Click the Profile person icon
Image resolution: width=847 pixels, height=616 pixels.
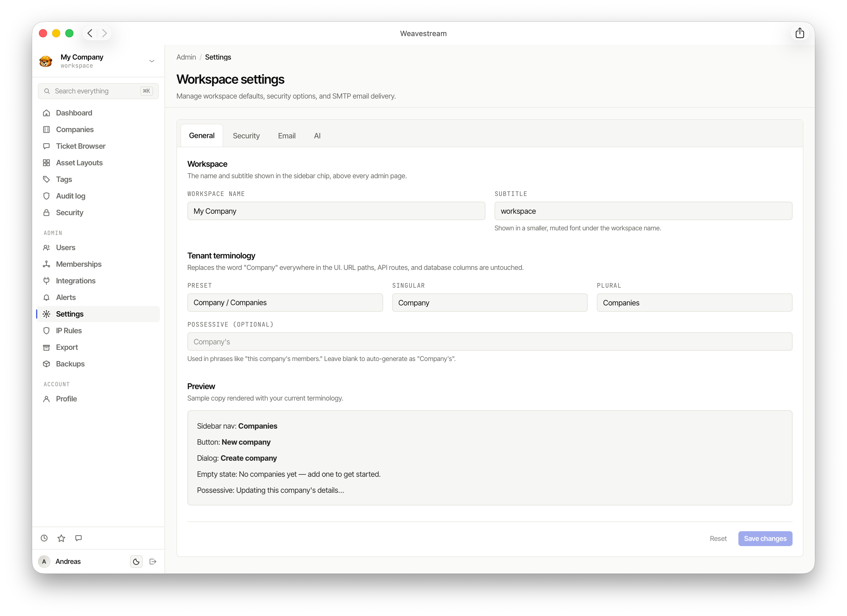point(46,399)
